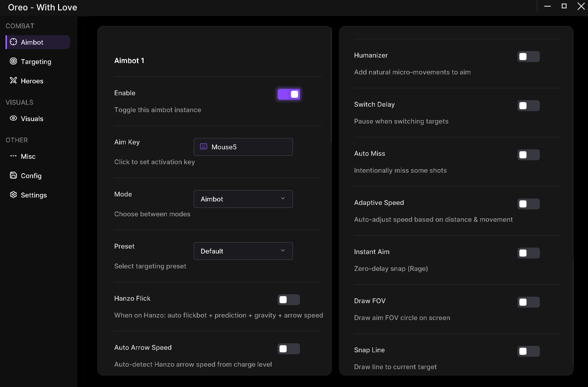Click the chevron arrow in the Preset dropdown

283,251
